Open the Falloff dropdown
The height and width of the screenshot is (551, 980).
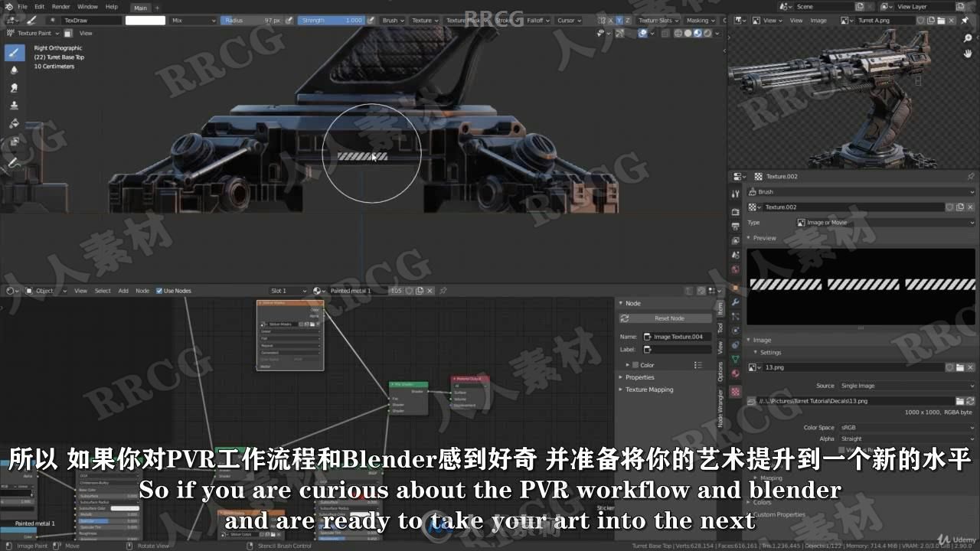coord(537,21)
